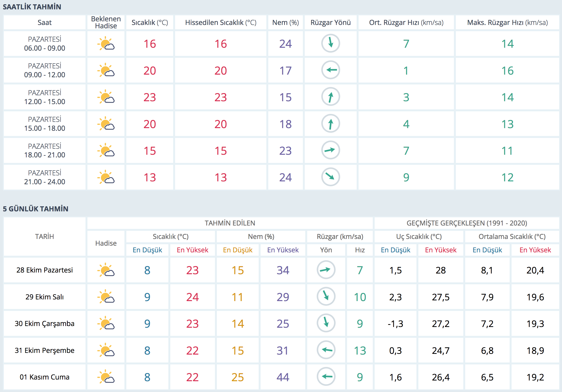This screenshot has width=562, height=392.
Task: Click partly cloudy icon for 29 Ekim Salı
Action: click(106, 297)
